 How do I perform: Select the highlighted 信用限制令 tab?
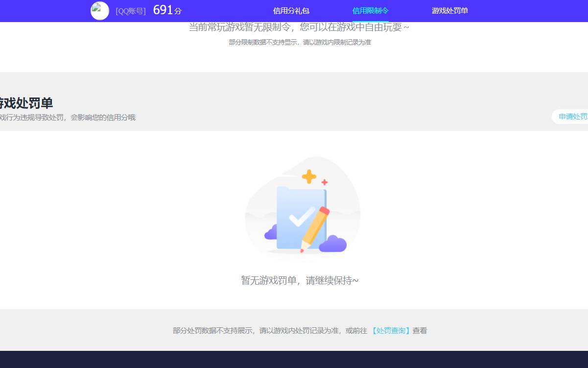coord(370,11)
